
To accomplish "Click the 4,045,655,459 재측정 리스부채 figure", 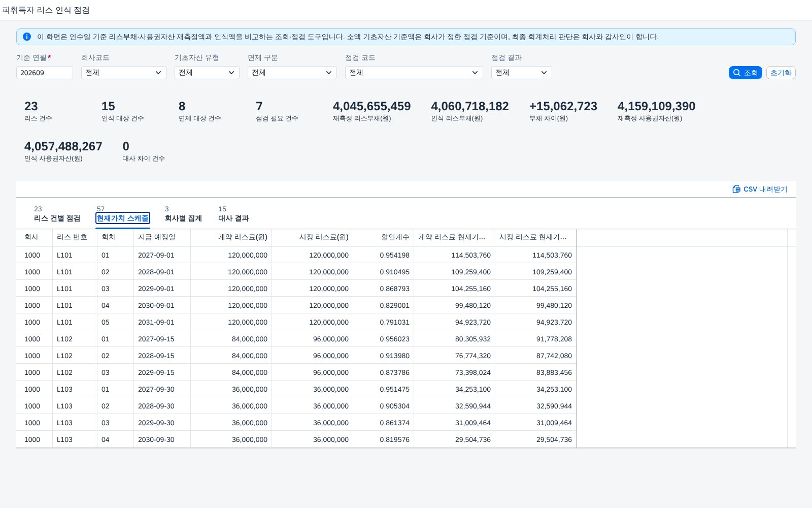I will pyautogui.click(x=371, y=106).
